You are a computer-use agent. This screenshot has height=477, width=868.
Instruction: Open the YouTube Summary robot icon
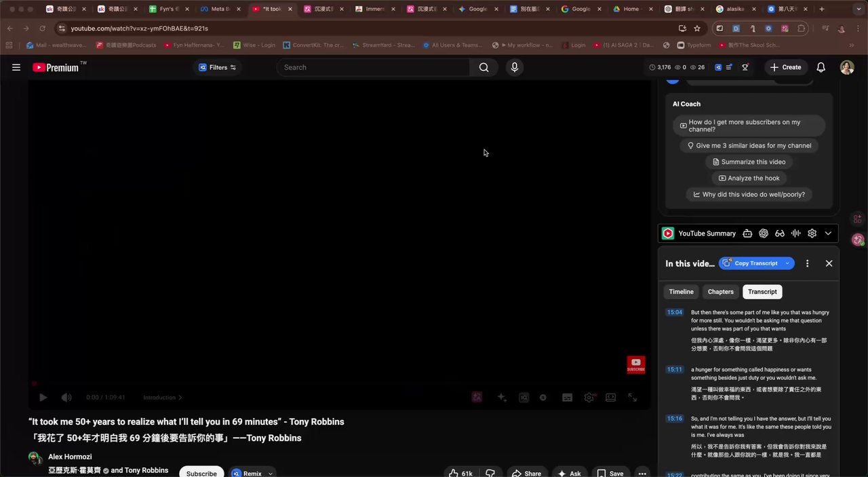747,233
